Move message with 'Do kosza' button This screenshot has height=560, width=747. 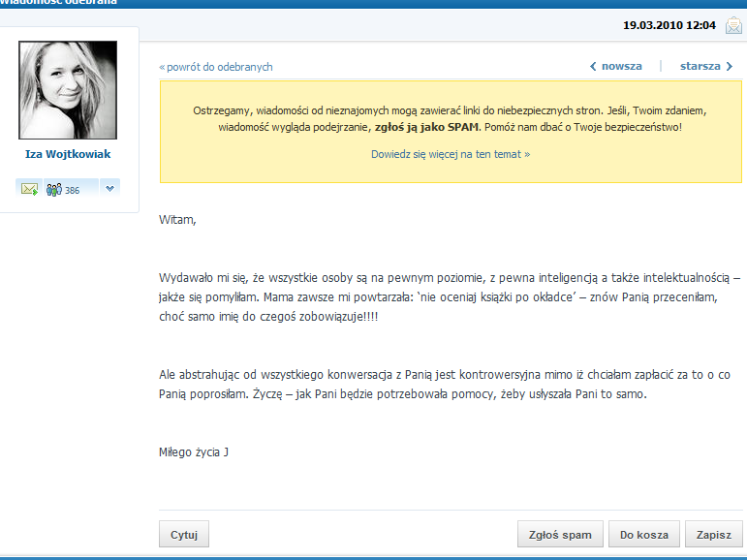644,535
